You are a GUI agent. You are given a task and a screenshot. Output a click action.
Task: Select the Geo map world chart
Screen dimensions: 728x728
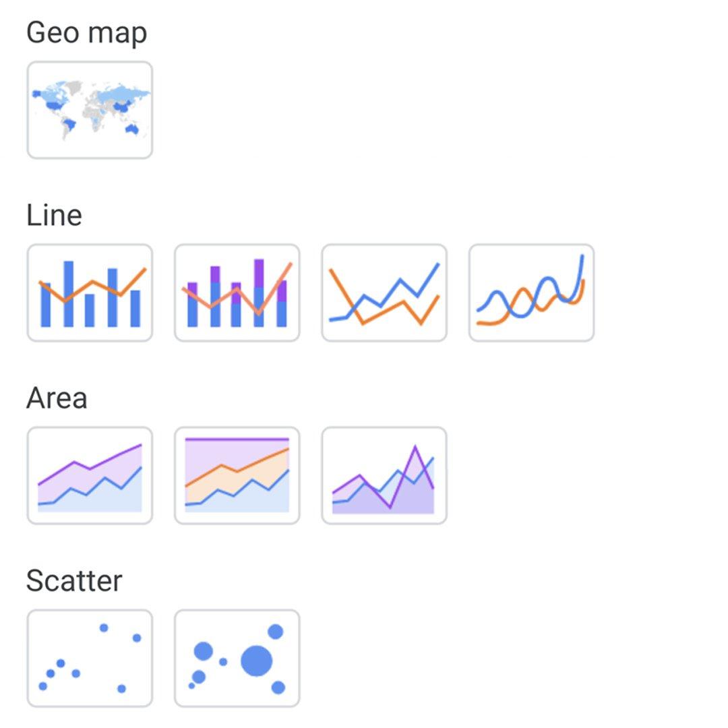[x=90, y=110]
